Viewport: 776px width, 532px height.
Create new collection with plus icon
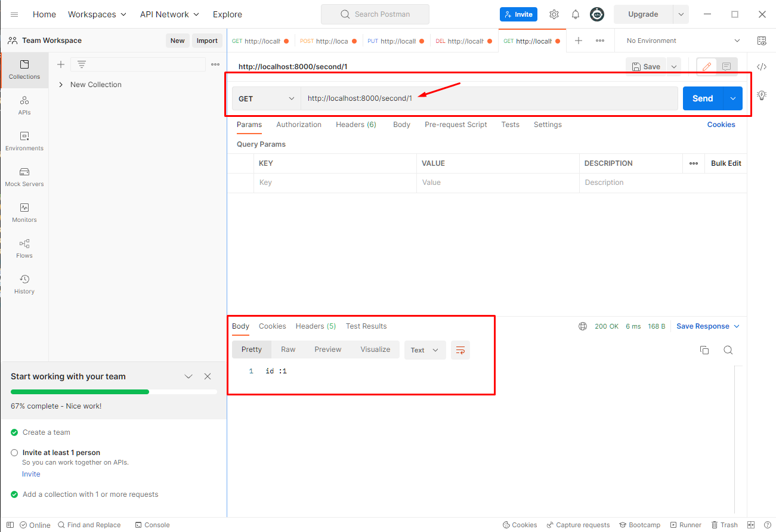(60, 64)
